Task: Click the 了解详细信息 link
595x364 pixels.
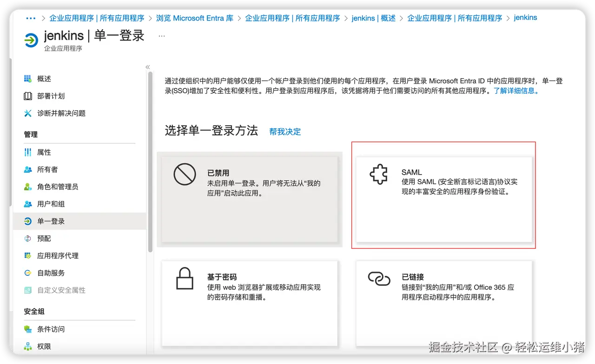Action: 516,91
